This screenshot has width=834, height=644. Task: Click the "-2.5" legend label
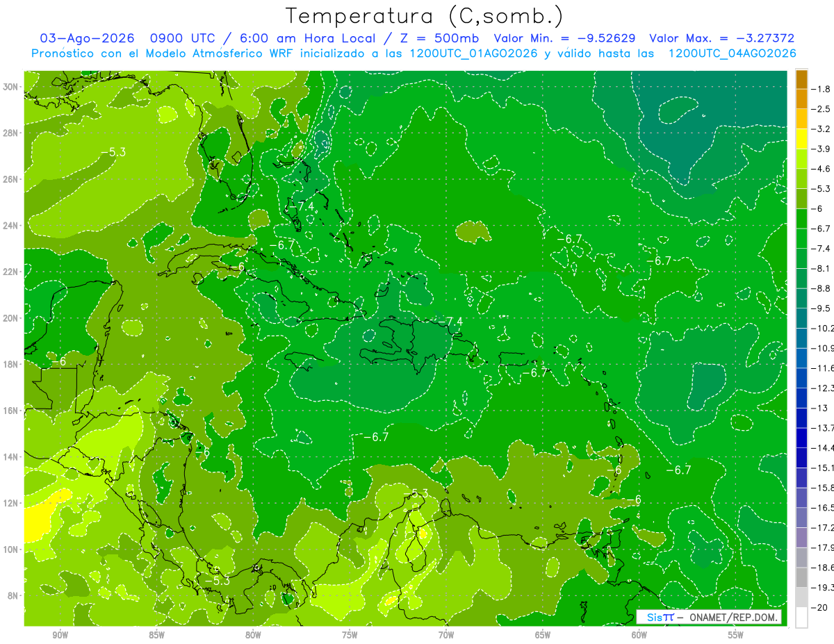[821, 109]
